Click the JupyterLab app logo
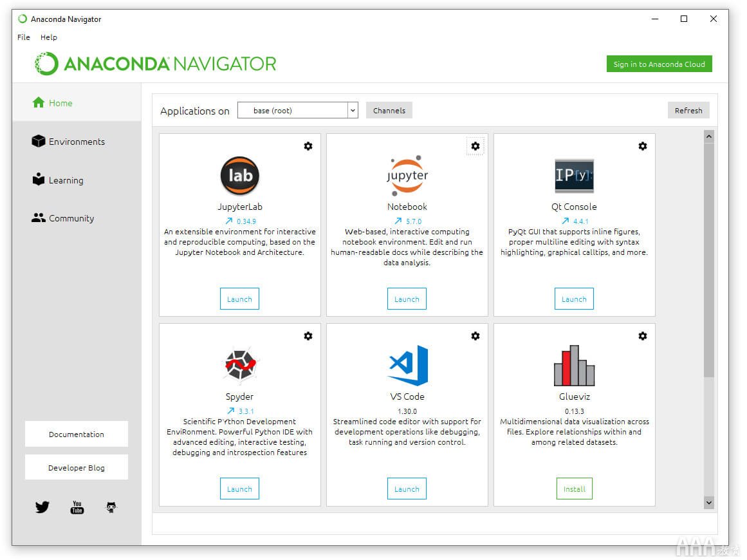 coord(239,175)
